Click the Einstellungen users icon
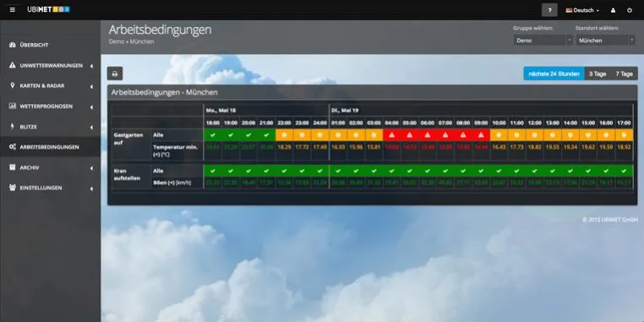 point(13,188)
